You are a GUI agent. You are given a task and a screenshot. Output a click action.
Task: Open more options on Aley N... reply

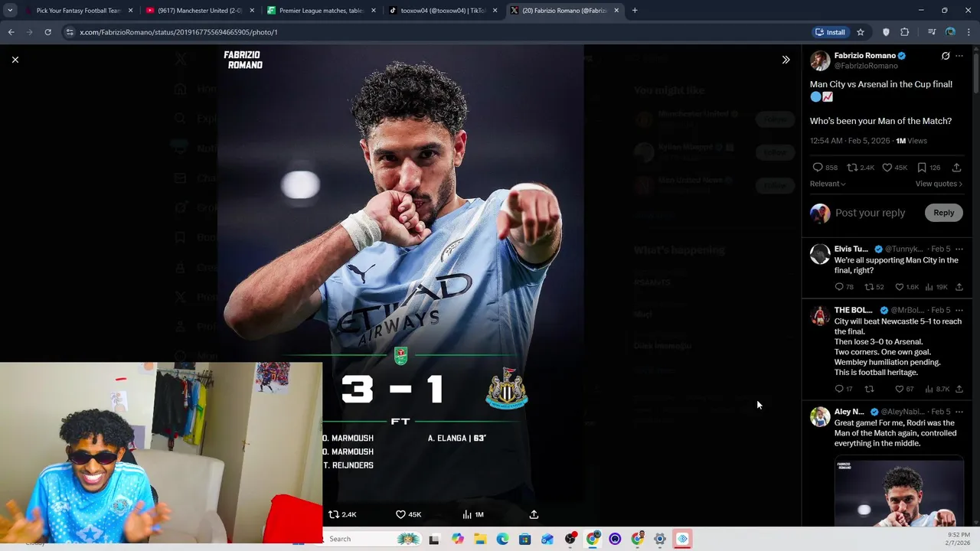coord(959,412)
